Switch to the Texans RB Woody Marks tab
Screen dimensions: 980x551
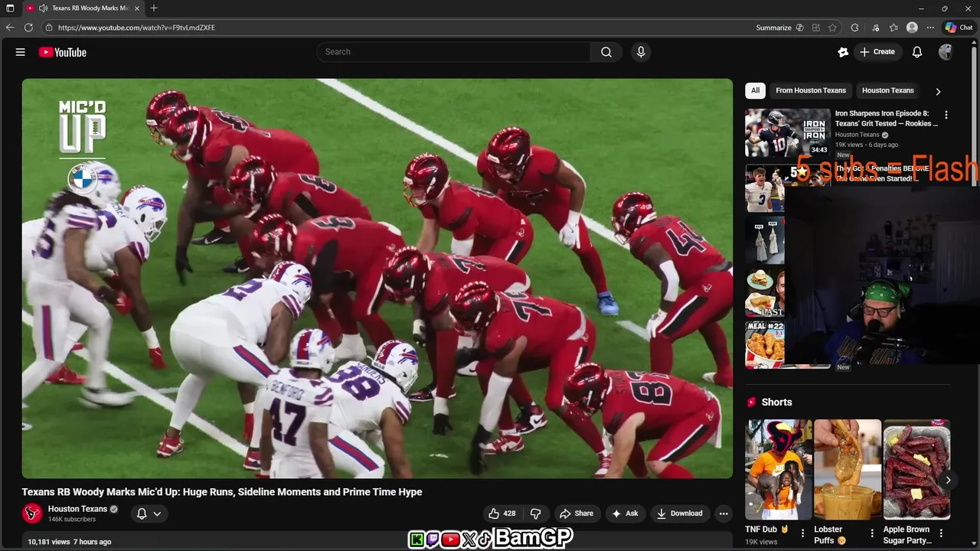[83, 8]
